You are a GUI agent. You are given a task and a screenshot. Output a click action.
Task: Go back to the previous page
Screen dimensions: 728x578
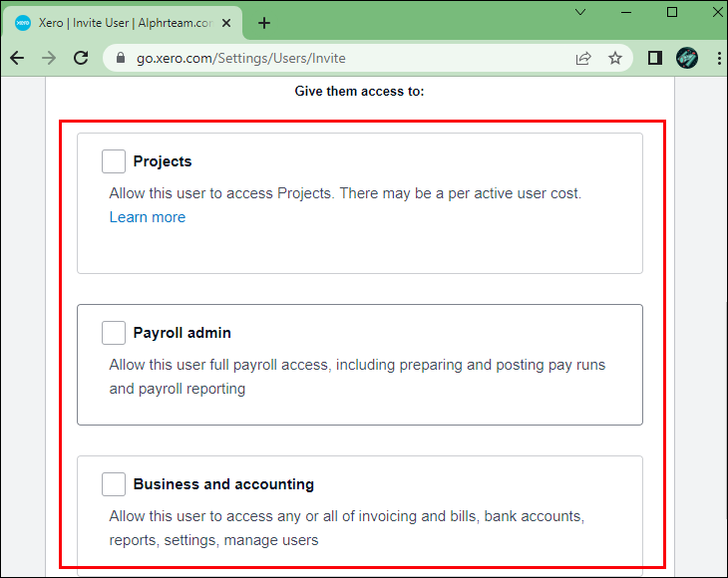tap(17, 58)
